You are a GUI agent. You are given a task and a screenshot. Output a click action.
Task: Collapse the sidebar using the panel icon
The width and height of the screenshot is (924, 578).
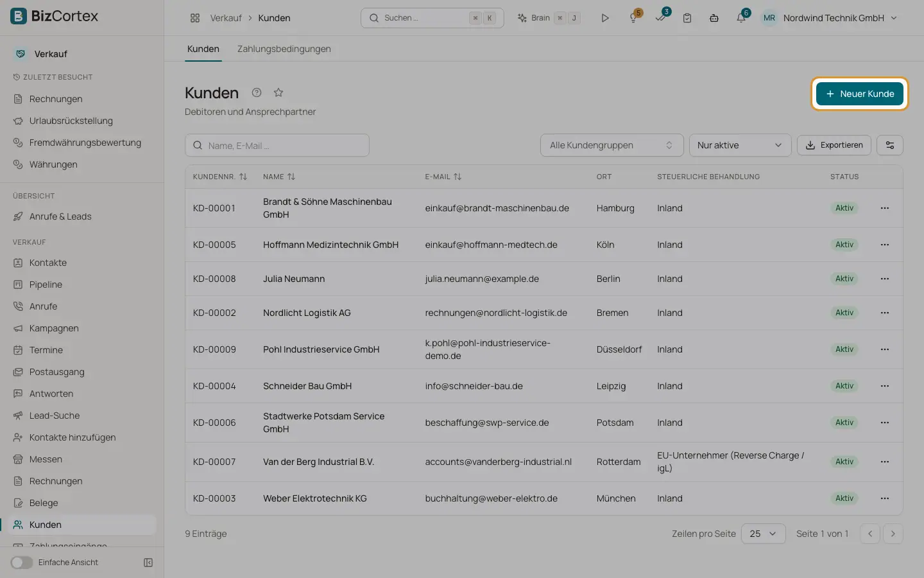pyautogui.click(x=148, y=563)
